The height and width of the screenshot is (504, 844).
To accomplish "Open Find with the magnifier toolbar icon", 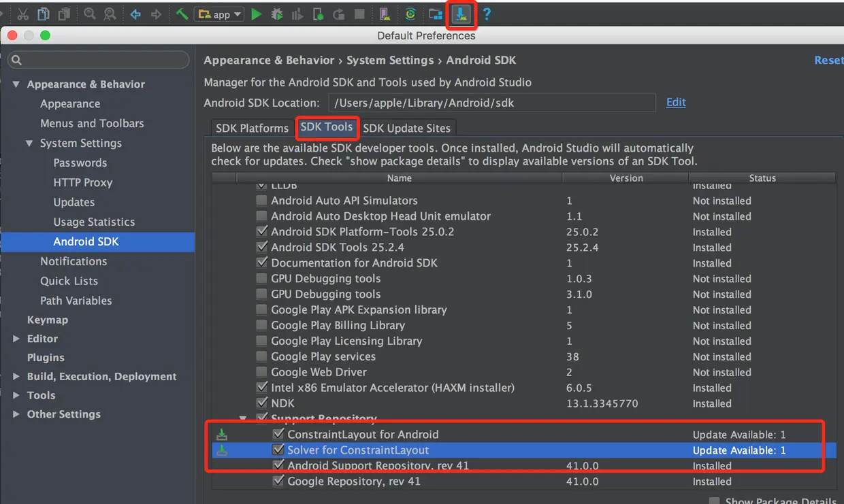I will 90,14.
